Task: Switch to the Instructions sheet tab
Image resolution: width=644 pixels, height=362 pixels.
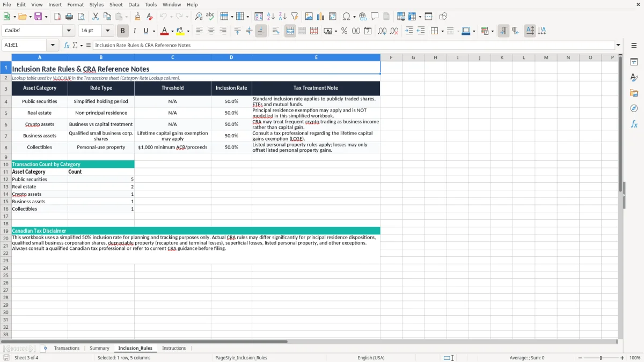Action: pyautogui.click(x=174, y=348)
